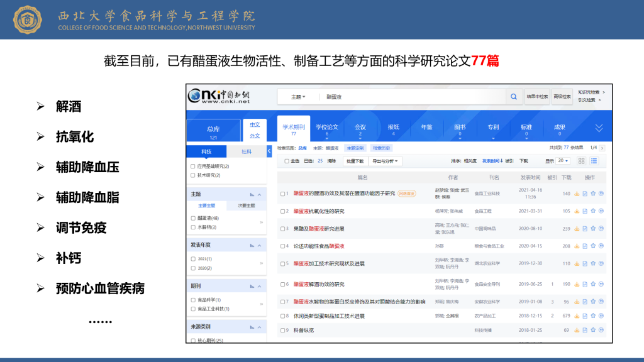Viewport: 644px width, 362px height.
Task: Click the 高级检索 button
Action: pos(562,97)
